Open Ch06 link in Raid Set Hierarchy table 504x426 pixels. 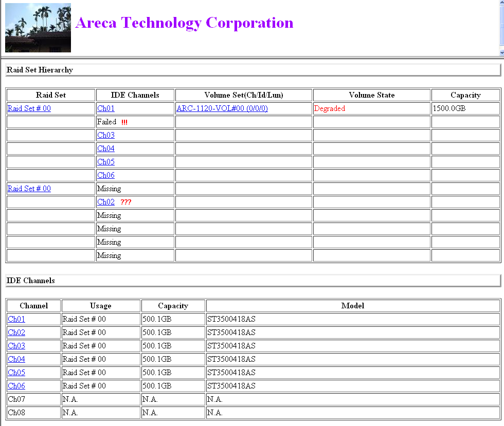tap(106, 175)
